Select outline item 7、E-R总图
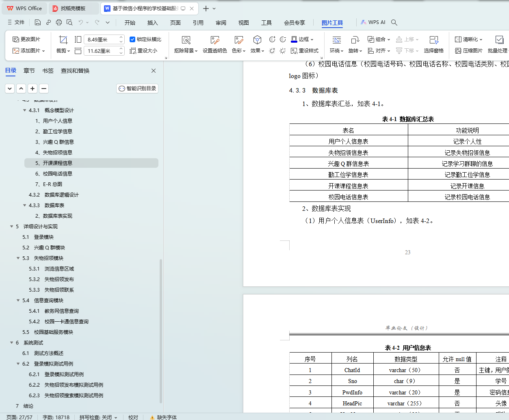The image size is (509, 420). 49,184
